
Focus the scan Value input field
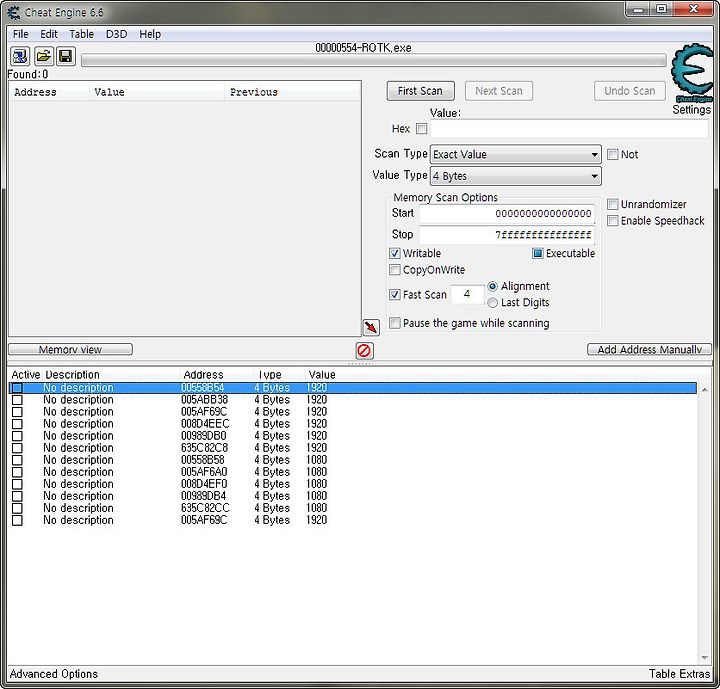pos(569,129)
